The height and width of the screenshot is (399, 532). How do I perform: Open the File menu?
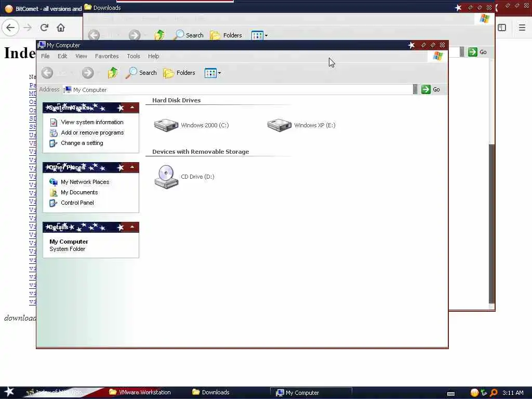click(x=45, y=56)
